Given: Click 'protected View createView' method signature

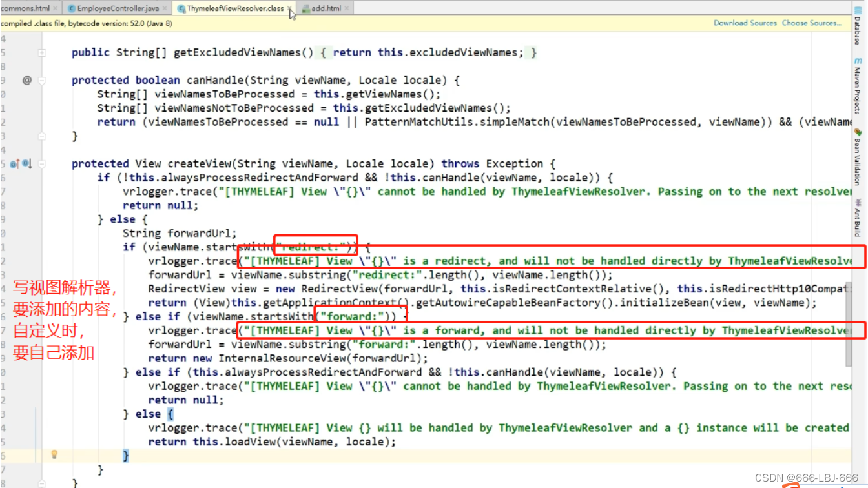Looking at the screenshot, I should pyautogui.click(x=313, y=164).
